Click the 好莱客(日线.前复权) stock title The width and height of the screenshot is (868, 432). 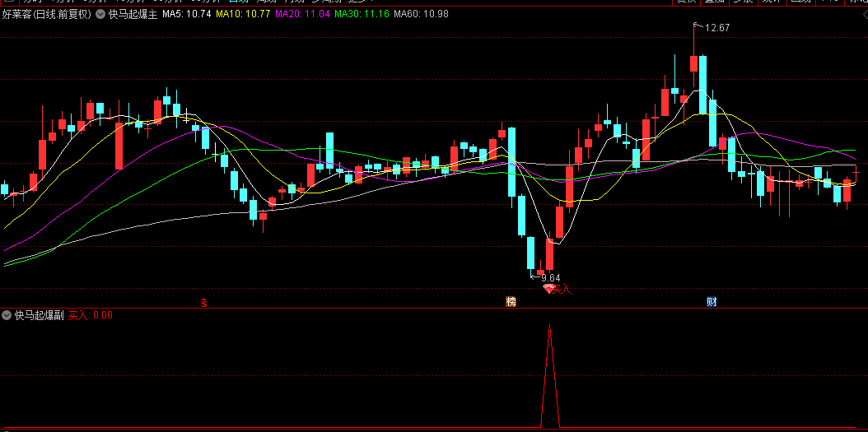tap(46, 15)
